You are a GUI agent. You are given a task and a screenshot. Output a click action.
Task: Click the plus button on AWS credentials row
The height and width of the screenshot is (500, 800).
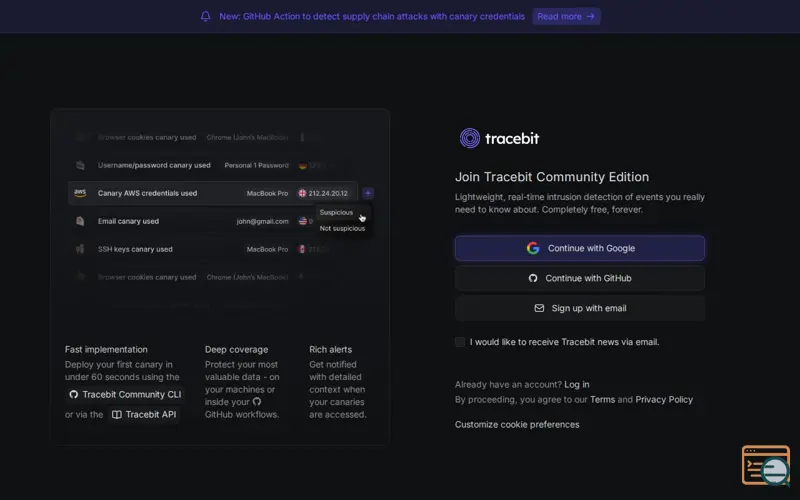click(367, 193)
